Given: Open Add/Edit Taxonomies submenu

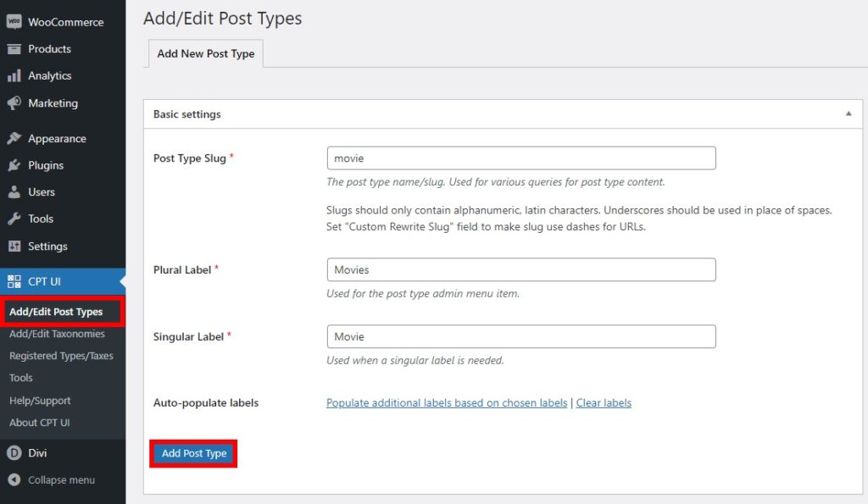Looking at the screenshot, I should (x=57, y=334).
